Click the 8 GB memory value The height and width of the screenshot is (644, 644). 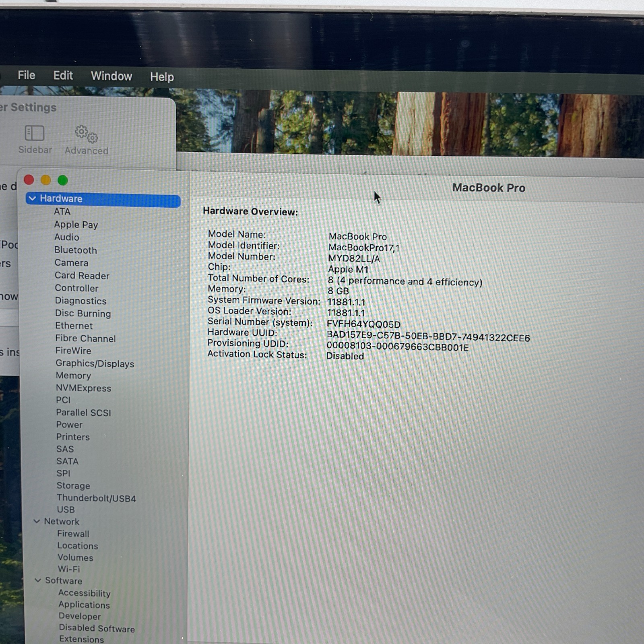[x=339, y=291]
